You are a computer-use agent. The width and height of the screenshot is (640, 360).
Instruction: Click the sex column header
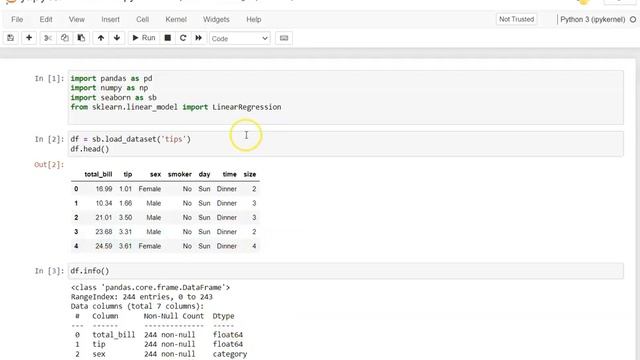click(155, 174)
